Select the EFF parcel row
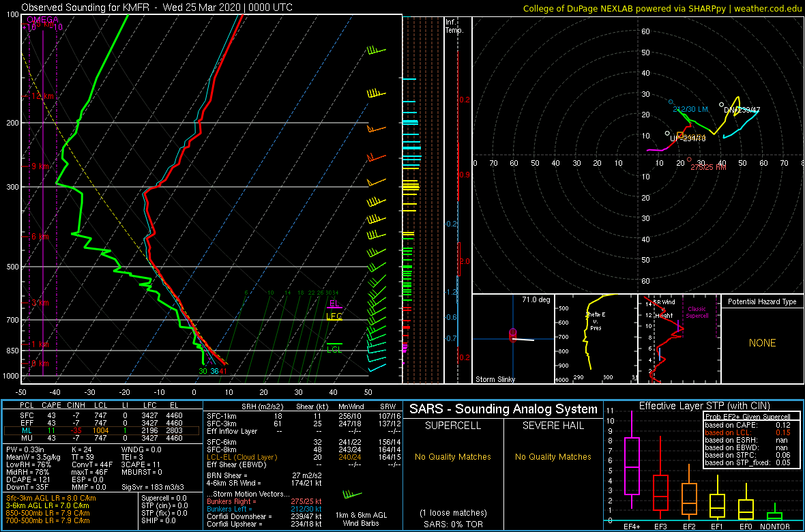 point(103,422)
